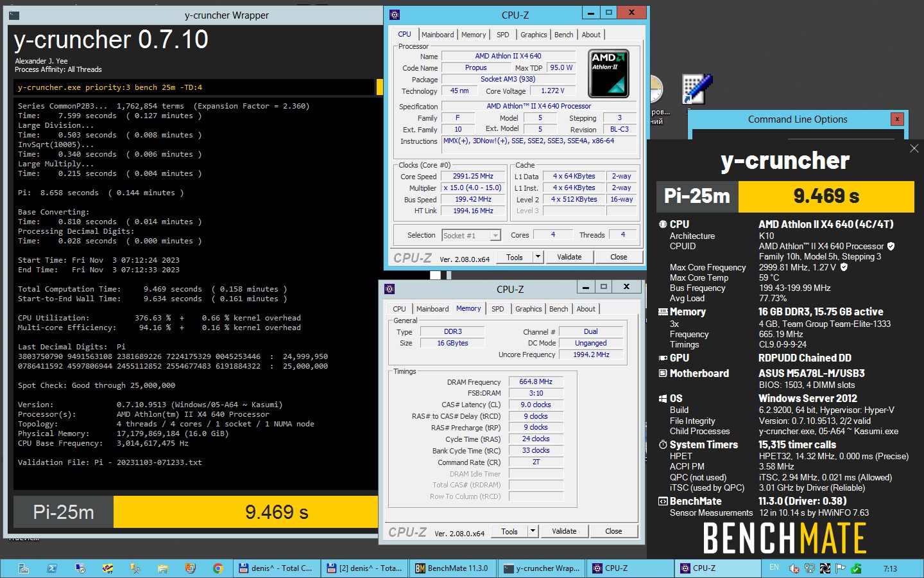
Task: Click the Code Name value Propus
Action: (x=475, y=67)
